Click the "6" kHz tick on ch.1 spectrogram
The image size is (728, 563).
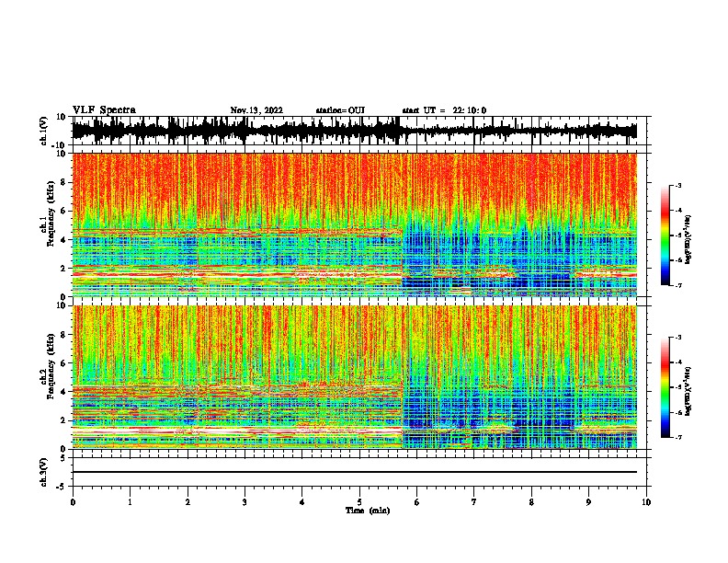64,212
